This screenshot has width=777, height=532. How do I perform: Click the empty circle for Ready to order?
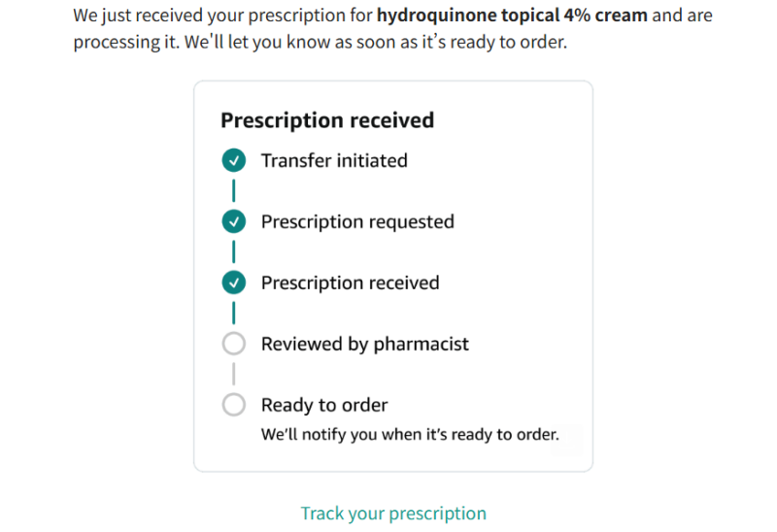tap(233, 405)
